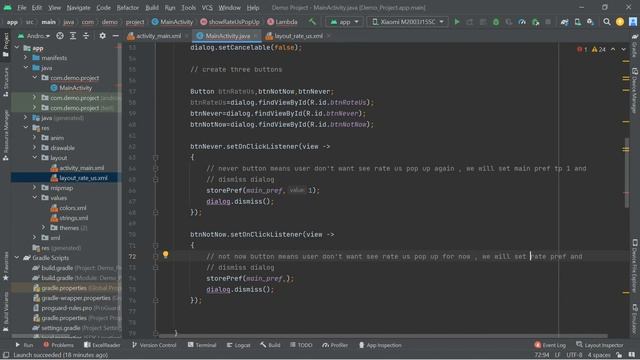This screenshot has width=640, height=360.
Task: Open the Layout Inspector
Action: [600, 345]
